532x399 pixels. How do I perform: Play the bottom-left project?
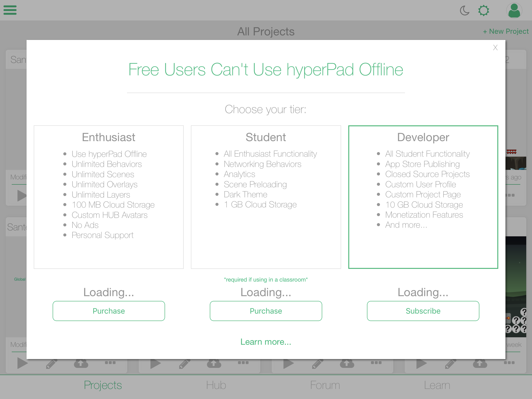(x=22, y=363)
